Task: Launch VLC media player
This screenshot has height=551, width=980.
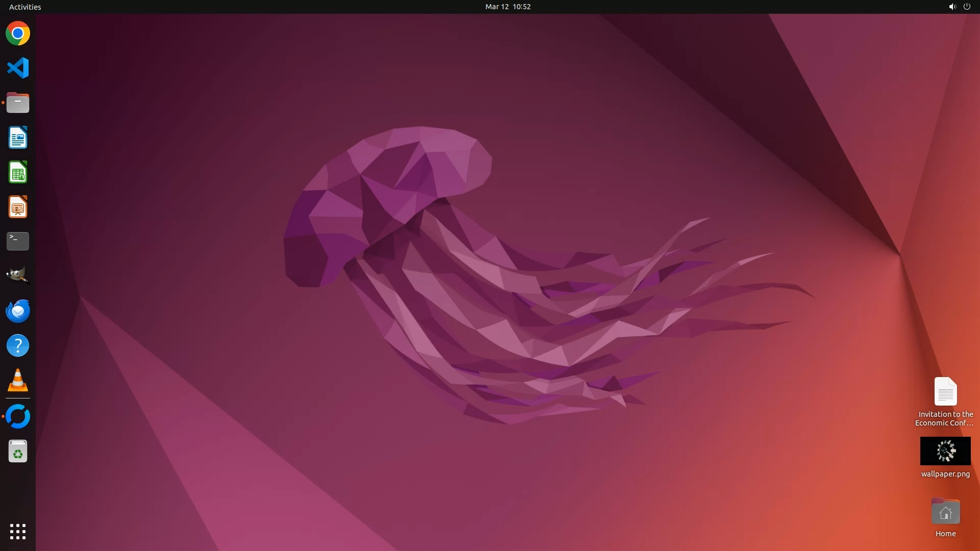Action: click(18, 381)
